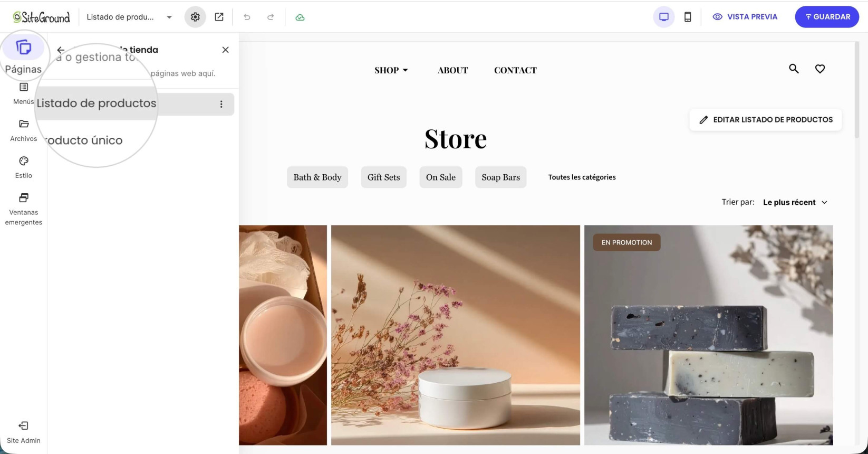Expand the SHOP menu
The image size is (868, 454).
coord(391,70)
